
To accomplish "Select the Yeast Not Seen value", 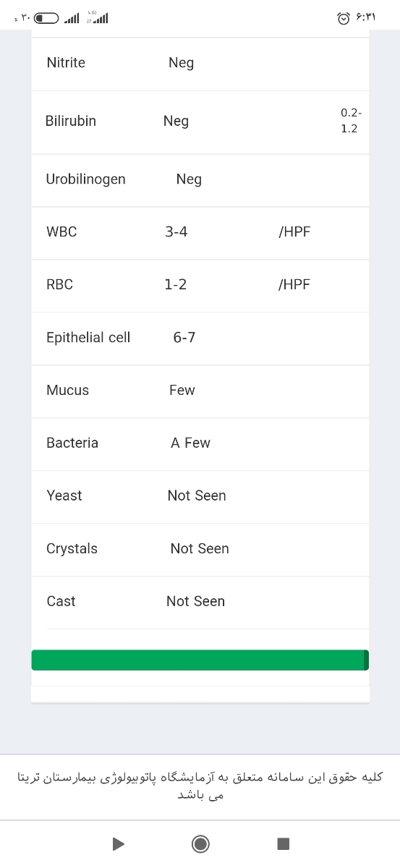I will click(197, 496).
